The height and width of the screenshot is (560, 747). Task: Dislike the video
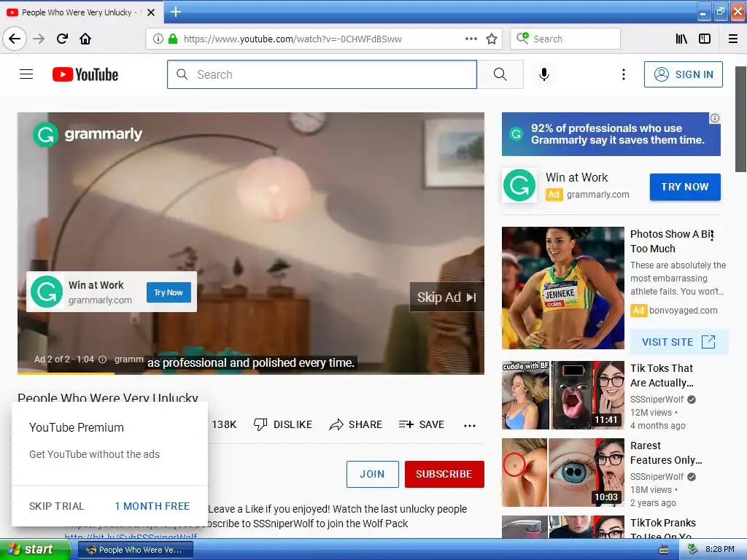283,424
